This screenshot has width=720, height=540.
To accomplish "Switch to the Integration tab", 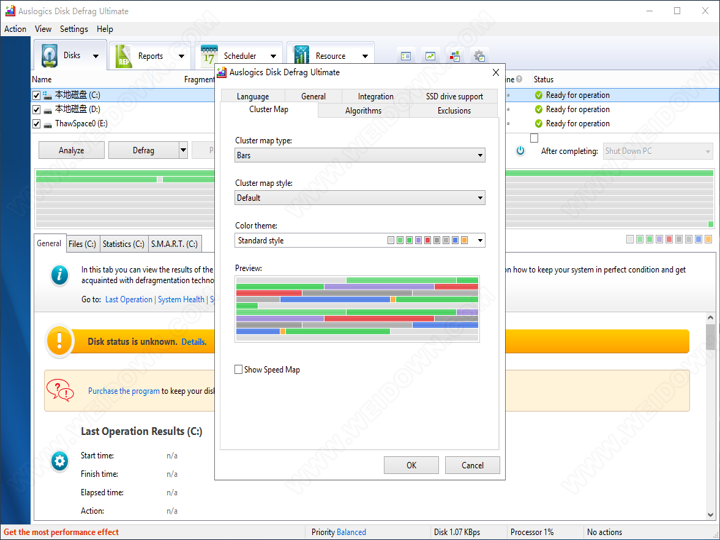I will [376, 96].
